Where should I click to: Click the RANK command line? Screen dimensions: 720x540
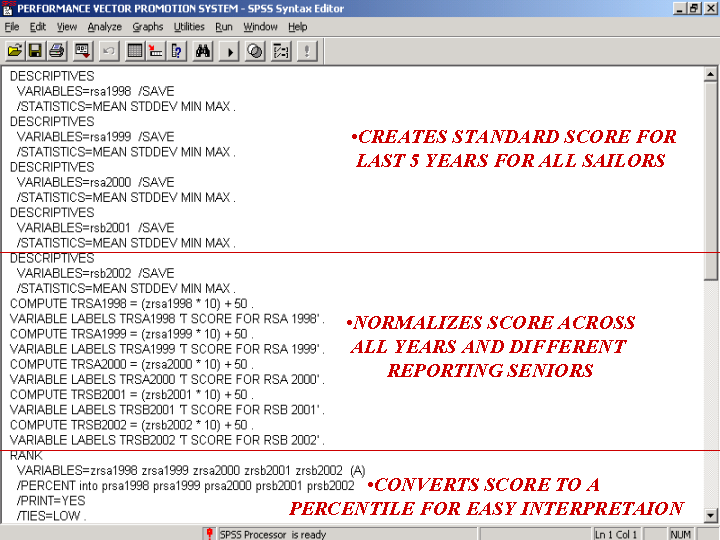click(26, 456)
